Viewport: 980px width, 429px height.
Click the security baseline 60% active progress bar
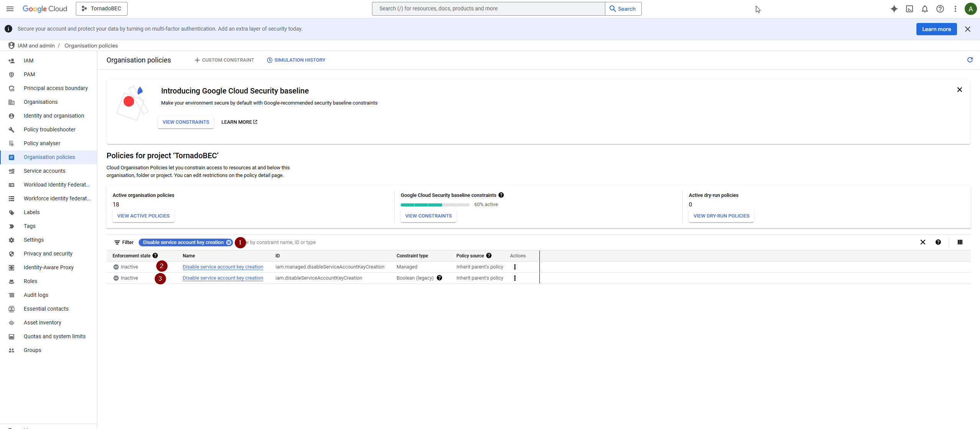435,205
